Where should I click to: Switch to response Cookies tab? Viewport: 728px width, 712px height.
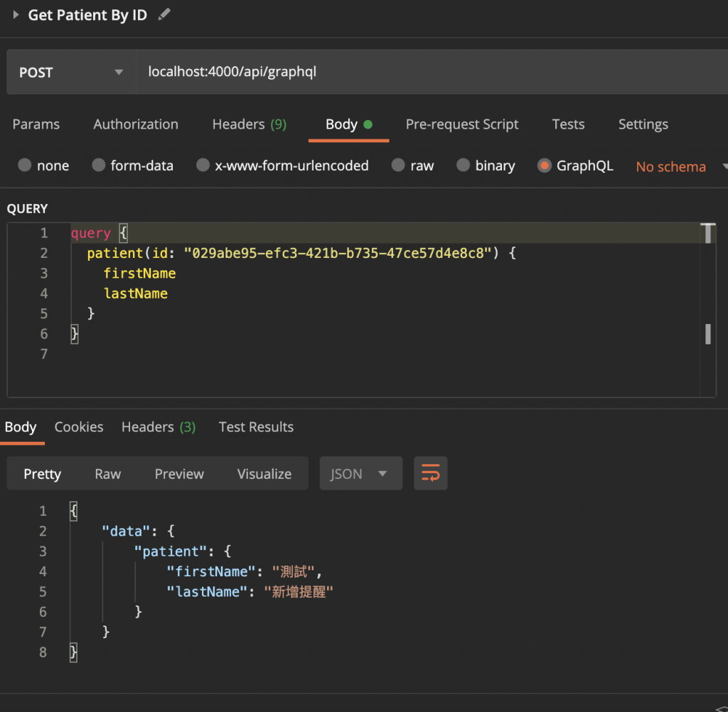click(79, 427)
